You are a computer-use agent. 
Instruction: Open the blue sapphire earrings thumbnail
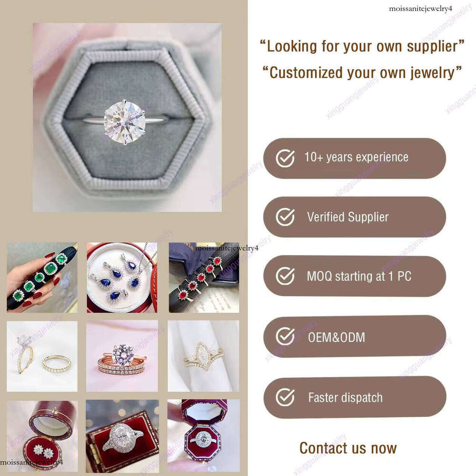(x=122, y=278)
